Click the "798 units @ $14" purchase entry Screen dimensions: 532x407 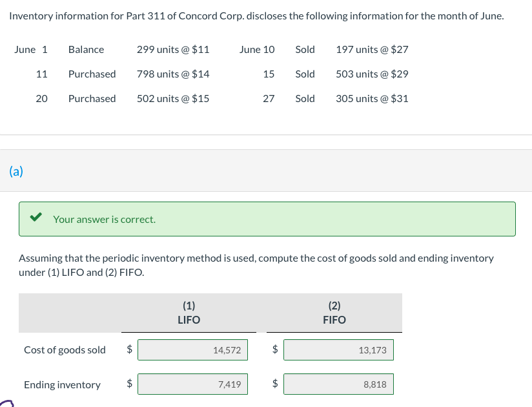(x=172, y=74)
